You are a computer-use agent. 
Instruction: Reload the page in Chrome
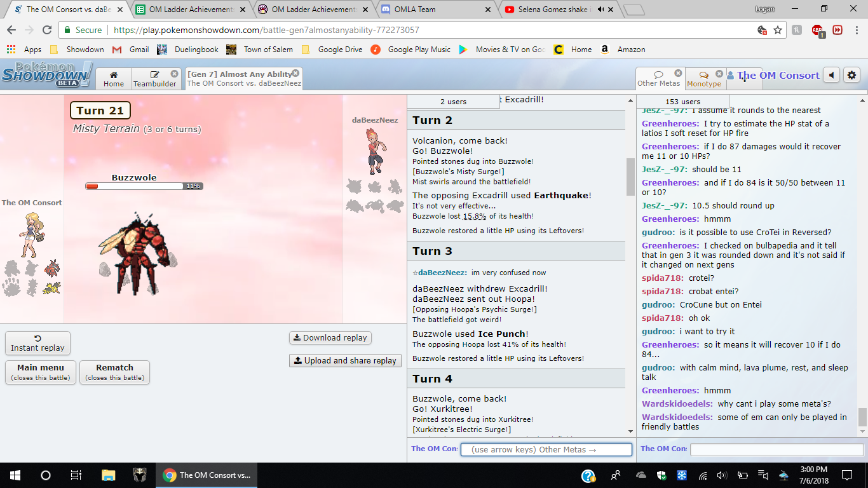[47, 30]
